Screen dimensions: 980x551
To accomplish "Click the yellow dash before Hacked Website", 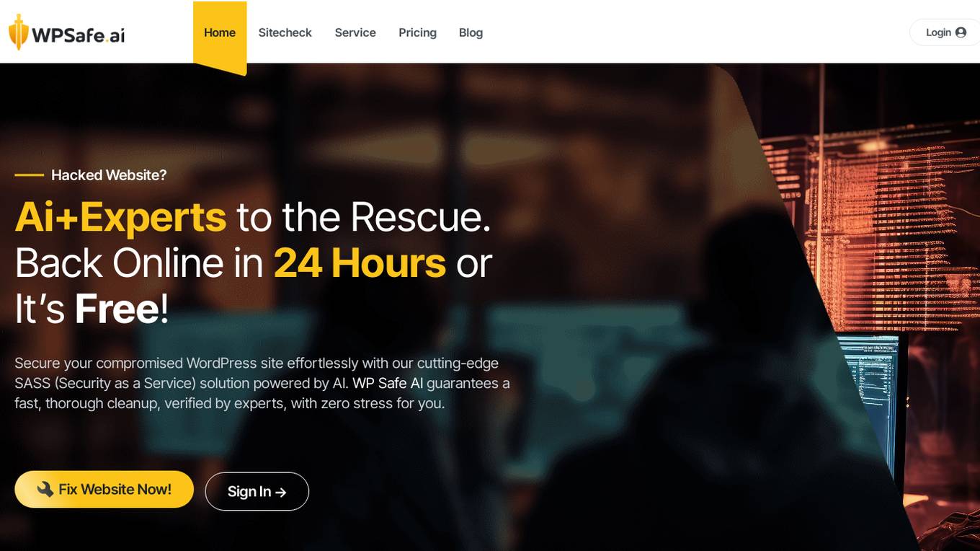I will (30, 175).
